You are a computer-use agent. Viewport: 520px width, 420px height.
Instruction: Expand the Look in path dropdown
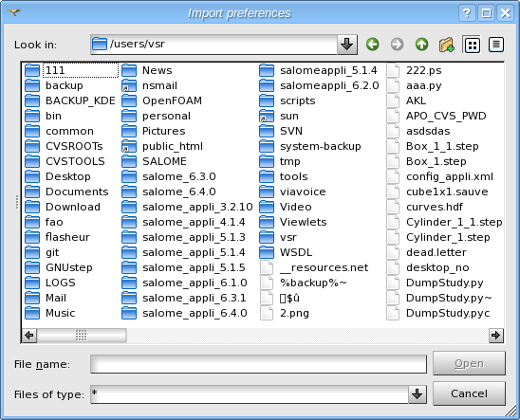(347, 45)
